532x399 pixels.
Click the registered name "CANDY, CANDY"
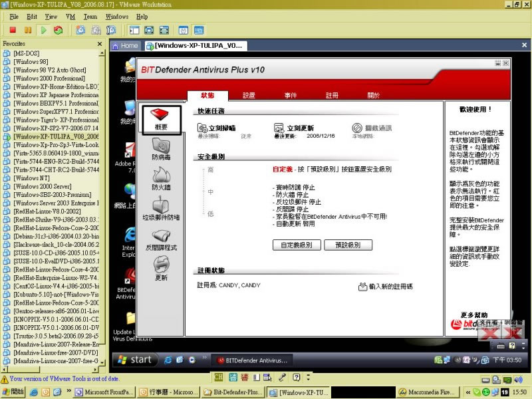(x=239, y=285)
